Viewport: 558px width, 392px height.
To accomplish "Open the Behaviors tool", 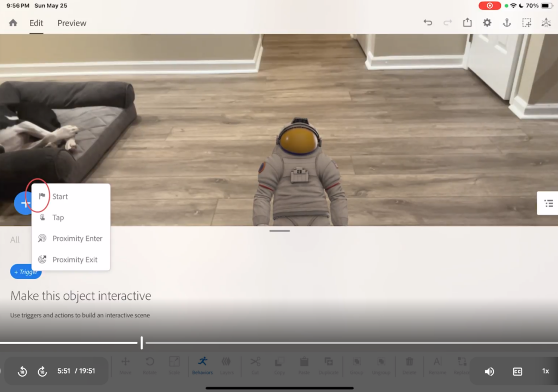I will (x=203, y=366).
